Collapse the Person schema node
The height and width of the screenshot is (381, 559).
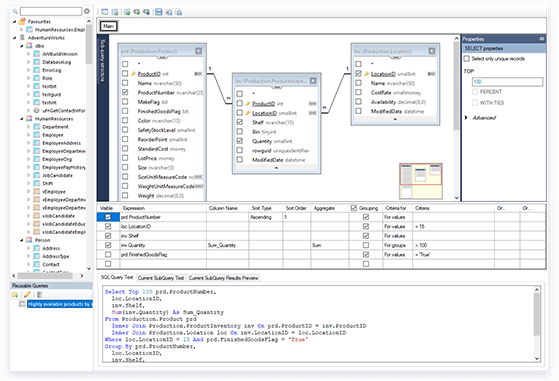click(22, 240)
